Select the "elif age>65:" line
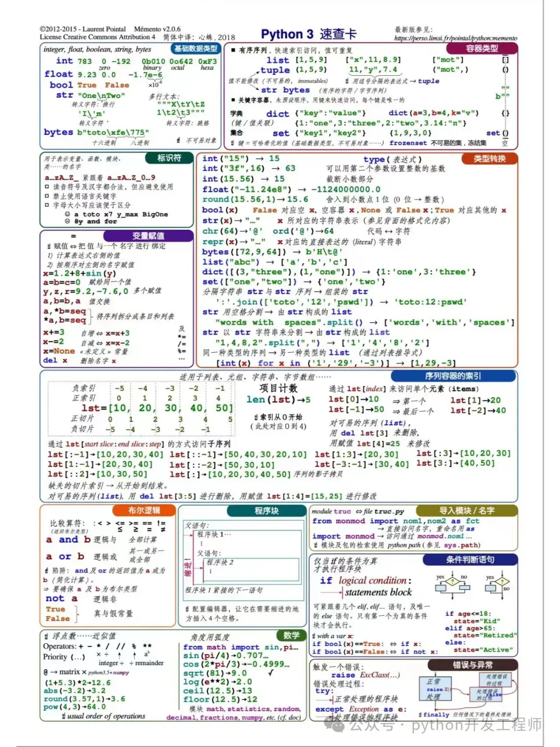The height and width of the screenshot is (747, 560). click(x=470, y=628)
